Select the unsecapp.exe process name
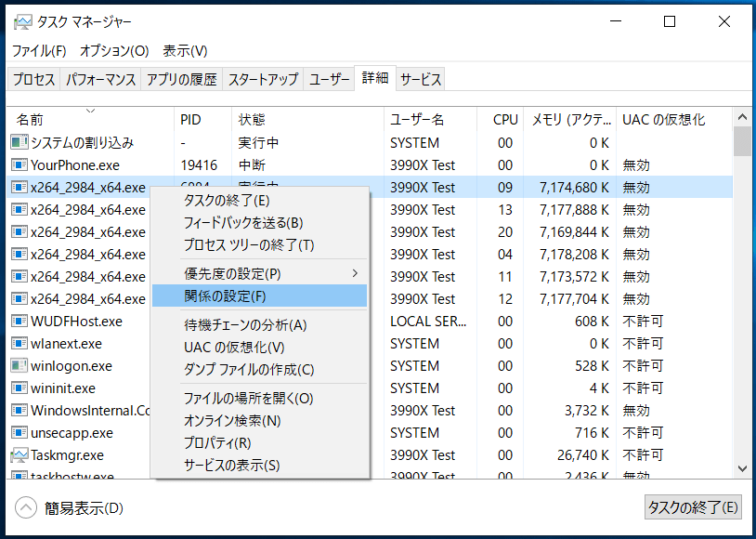Image resolution: width=756 pixels, height=539 pixels. click(x=72, y=433)
